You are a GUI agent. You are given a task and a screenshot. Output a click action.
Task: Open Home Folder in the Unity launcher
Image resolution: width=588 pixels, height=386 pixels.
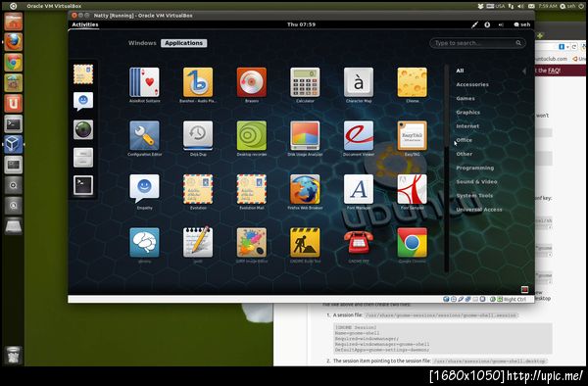click(13, 22)
